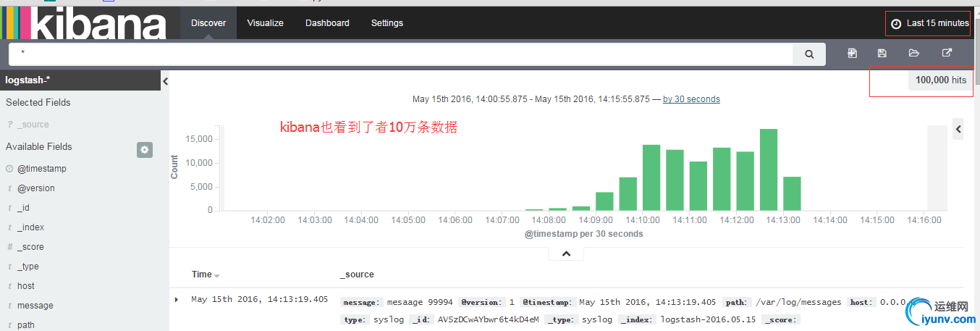Click the Available Fields heading
This screenshot has height=331, width=980.
[39, 146]
